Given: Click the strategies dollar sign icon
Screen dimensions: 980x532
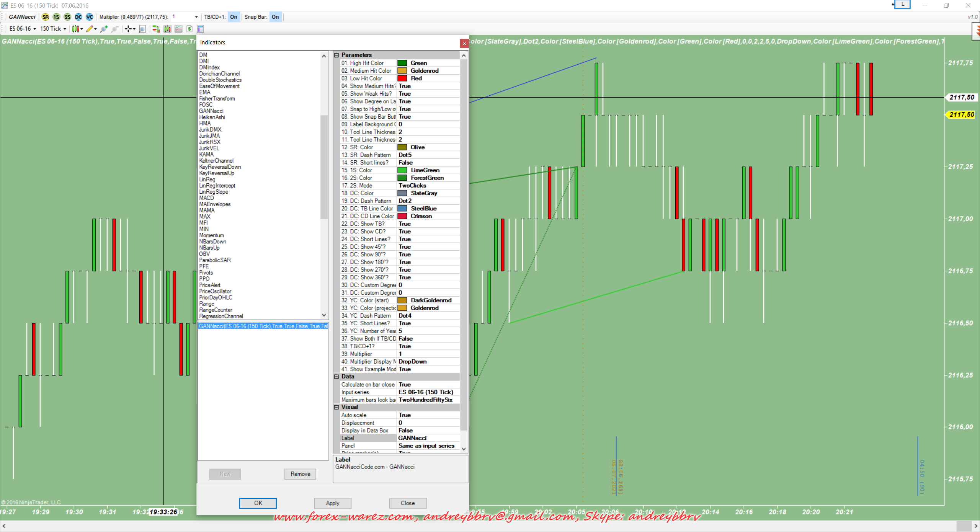Looking at the screenshot, I should [x=189, y=29].
